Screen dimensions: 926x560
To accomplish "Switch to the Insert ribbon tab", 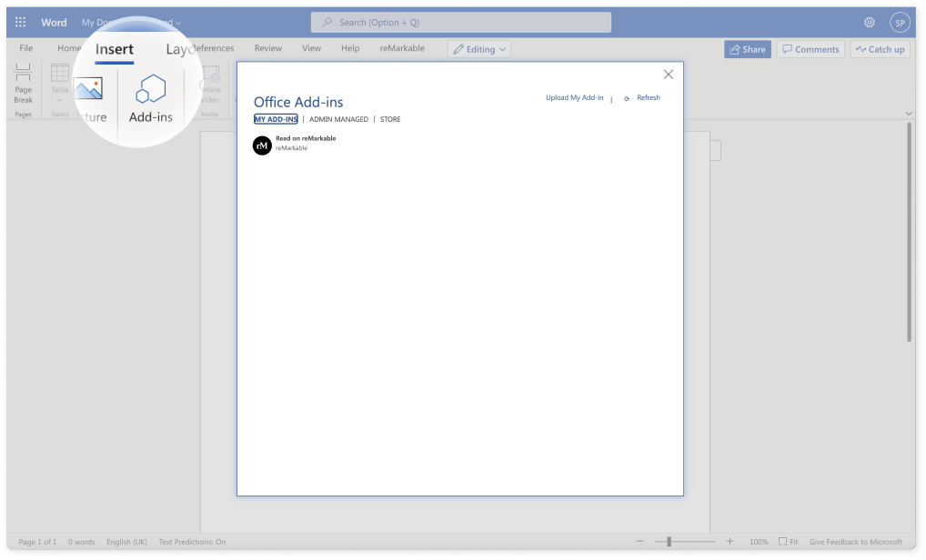I will 115,49.
